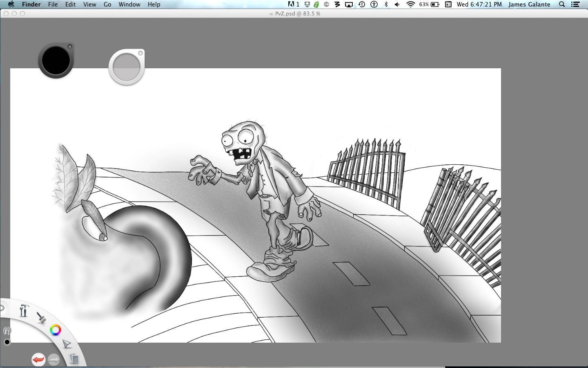Select the current brush tip icon in lagoon
The height and width of the screenshot is (368, 588).
click(x=7, y=330)
